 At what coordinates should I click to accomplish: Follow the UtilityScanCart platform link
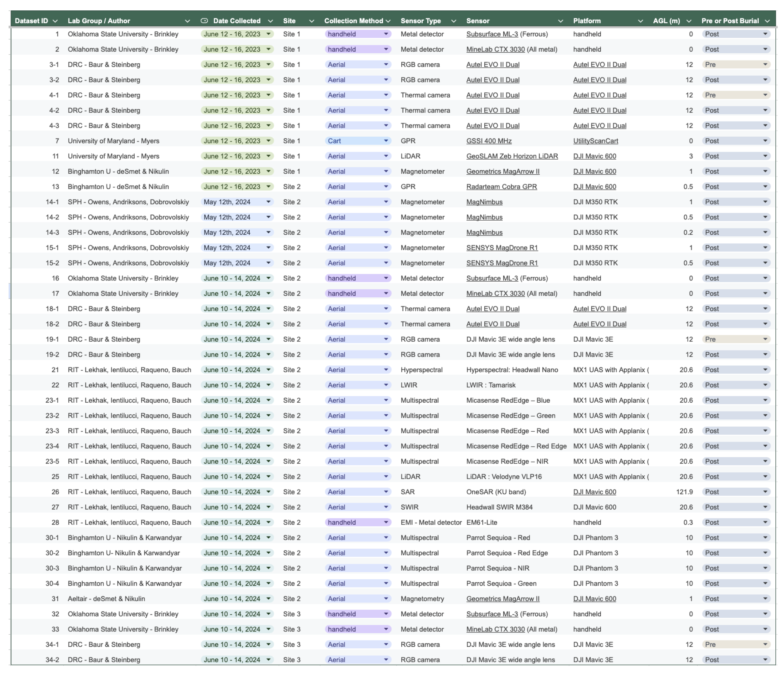(596, 141)
